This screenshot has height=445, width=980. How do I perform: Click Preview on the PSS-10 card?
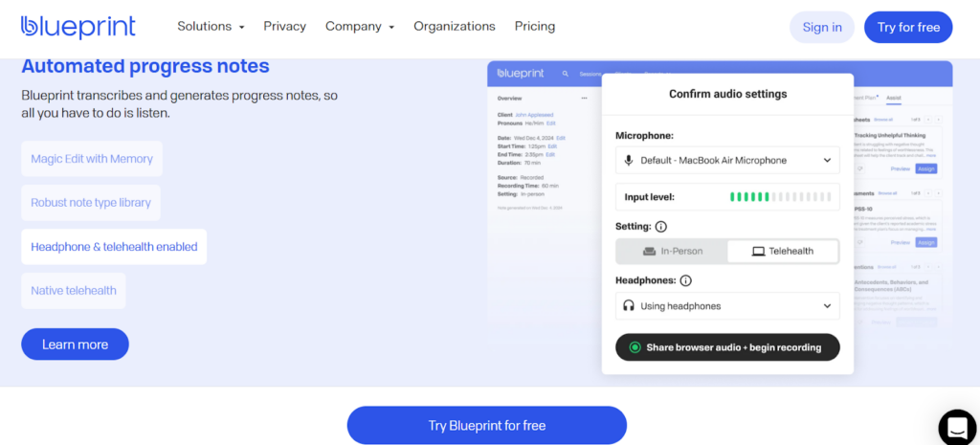[900, 242]
